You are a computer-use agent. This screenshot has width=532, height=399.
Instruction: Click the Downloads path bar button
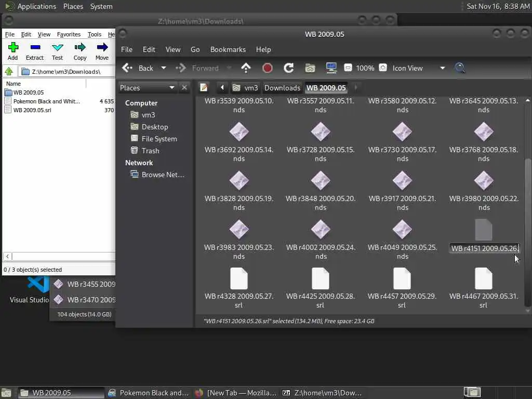click(x=282, y=88)
